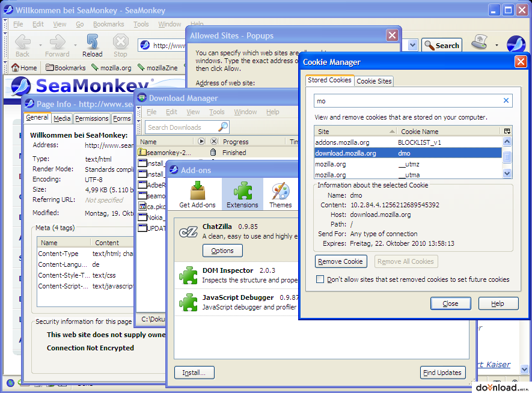Switch to Media tab in Page Info

click(62, 118)
